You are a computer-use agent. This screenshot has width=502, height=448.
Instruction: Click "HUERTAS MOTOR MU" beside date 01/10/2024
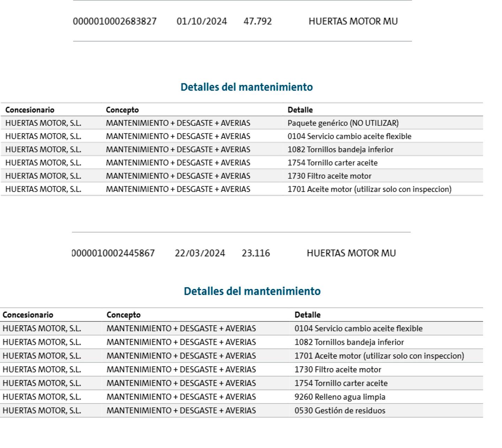(353, 21)
